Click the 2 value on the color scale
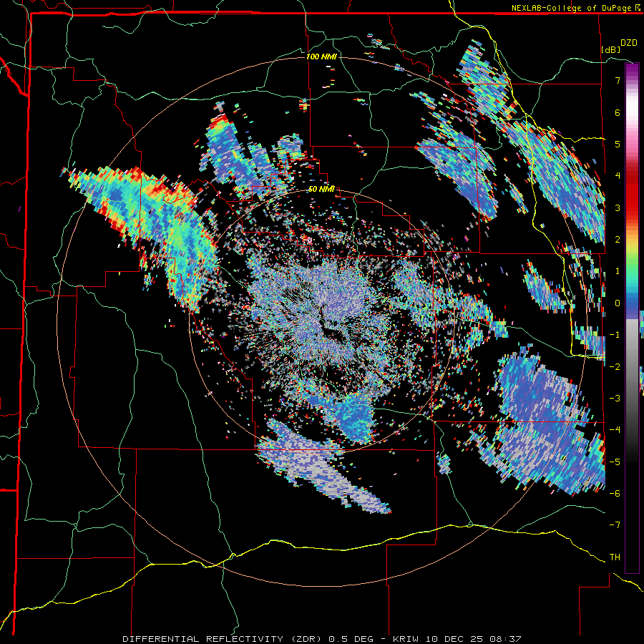This screenshot has height=644, width=644. pyautogui.click(x=618, y=240)
